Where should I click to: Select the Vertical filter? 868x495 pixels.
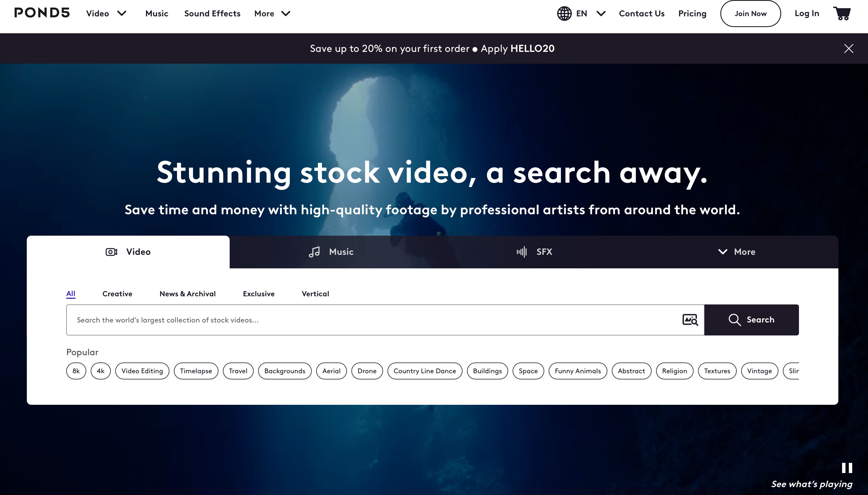pos(315,294)
